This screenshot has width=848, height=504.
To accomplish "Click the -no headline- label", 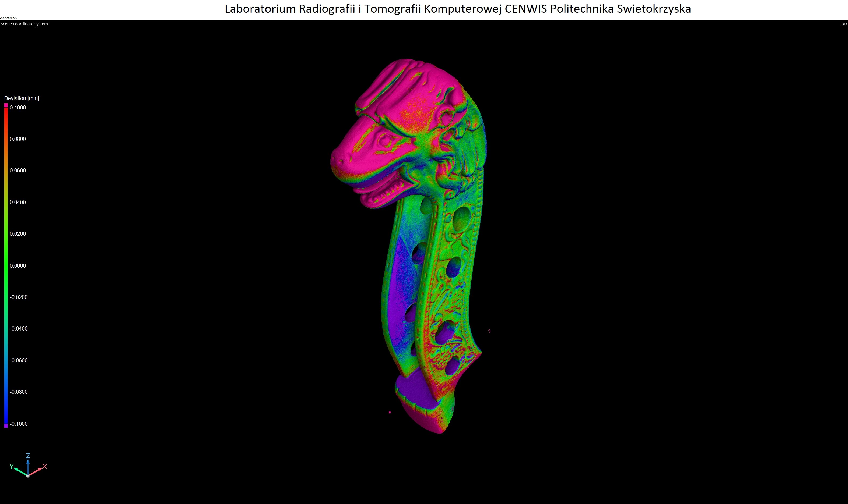I will point(9,18).
